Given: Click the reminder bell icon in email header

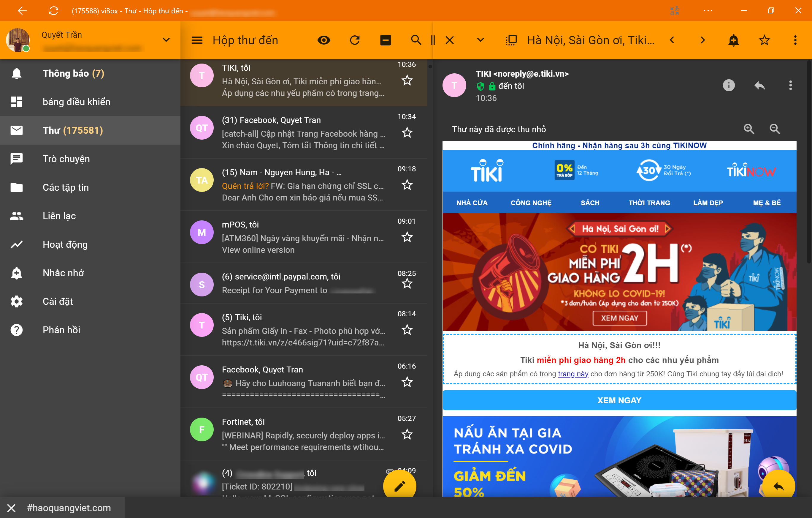Looking at the screenshot, I should pyautogui.click(x=733, y=40).
